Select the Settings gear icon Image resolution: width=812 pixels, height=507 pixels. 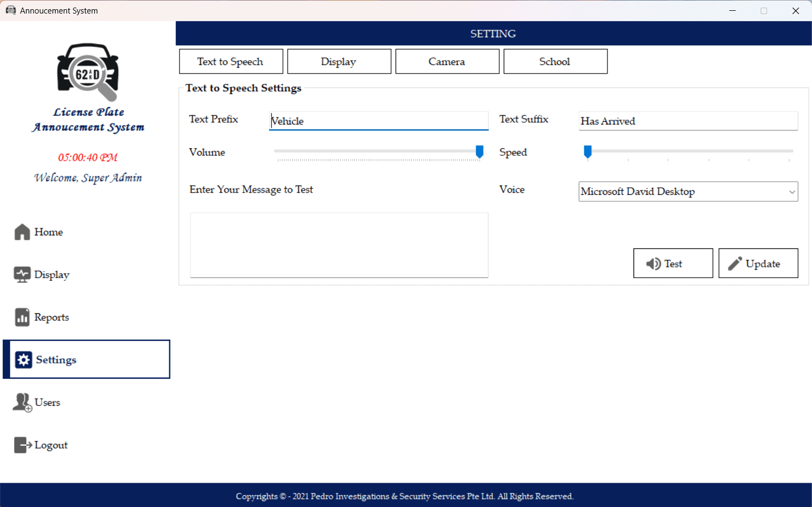pos(24,360)
